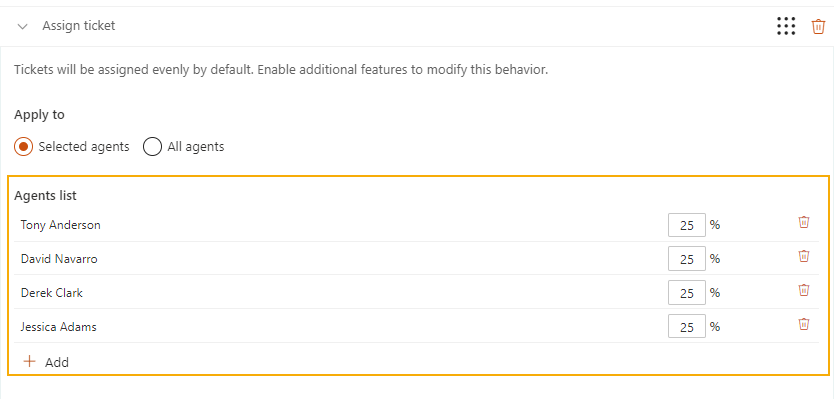Remove Jessica Adams via trash icon
The image size is (837, 399).
(803, 324)
